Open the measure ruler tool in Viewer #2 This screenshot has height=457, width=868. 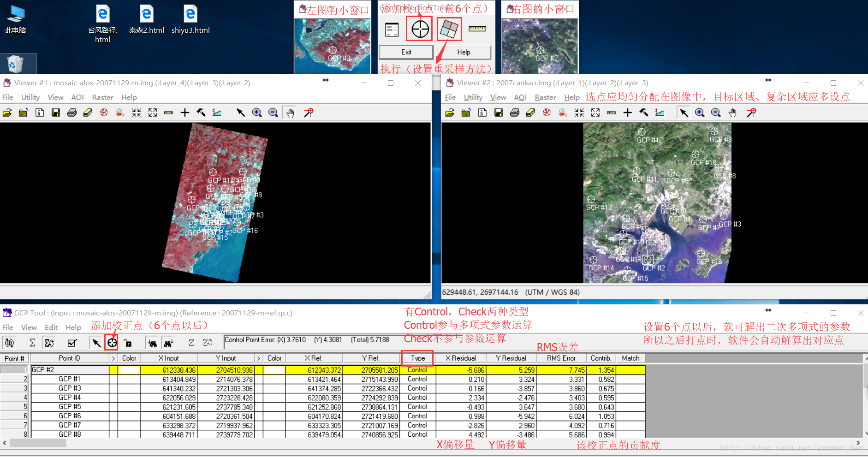click(x=611, y=113)
